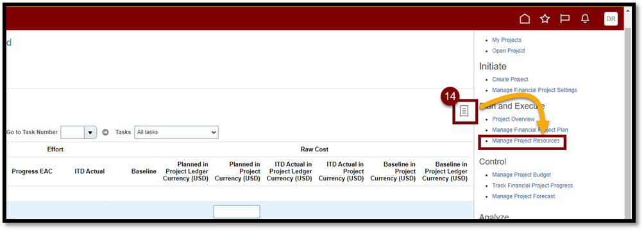Open the My Projects link
The height and width of the screenshot is (231, 644).
(x=506, y=40)
